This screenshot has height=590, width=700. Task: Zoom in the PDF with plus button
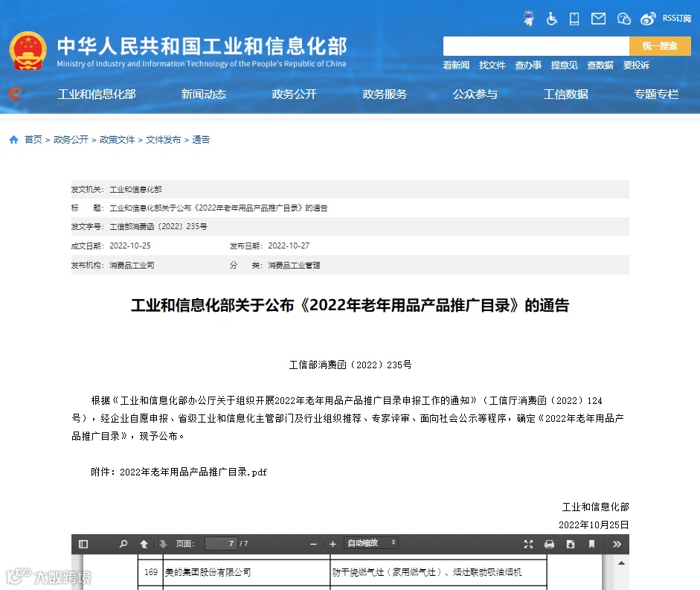point(333,544)
